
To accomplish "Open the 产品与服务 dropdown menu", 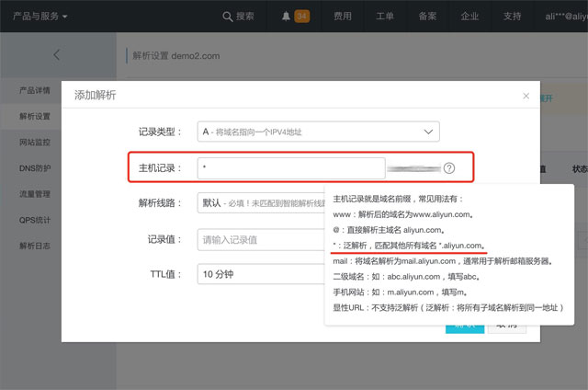I will click(x=40, y=17).
